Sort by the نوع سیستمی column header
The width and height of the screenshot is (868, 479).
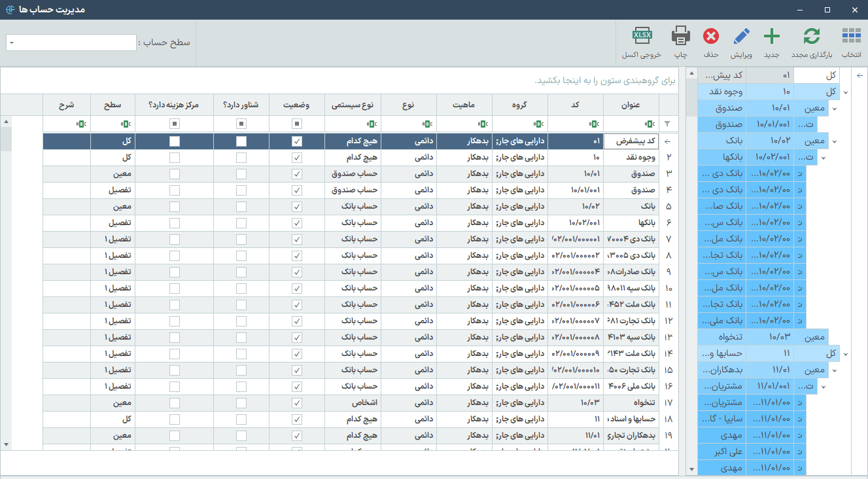tap(353, 105)
